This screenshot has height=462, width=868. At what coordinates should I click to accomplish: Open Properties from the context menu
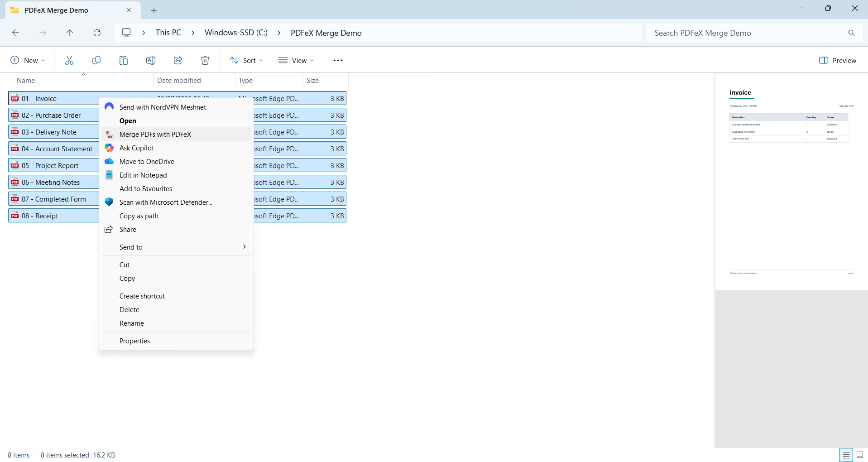click(176, 341)
